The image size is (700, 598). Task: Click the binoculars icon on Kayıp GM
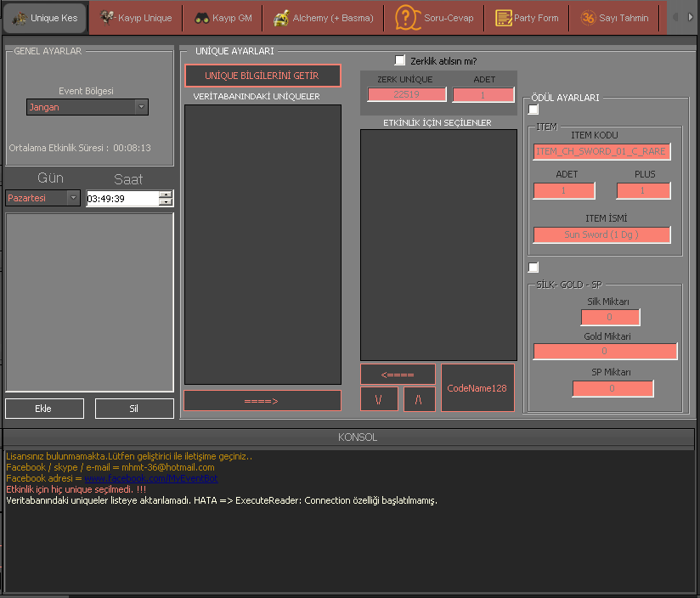click(x=202, y=19)
